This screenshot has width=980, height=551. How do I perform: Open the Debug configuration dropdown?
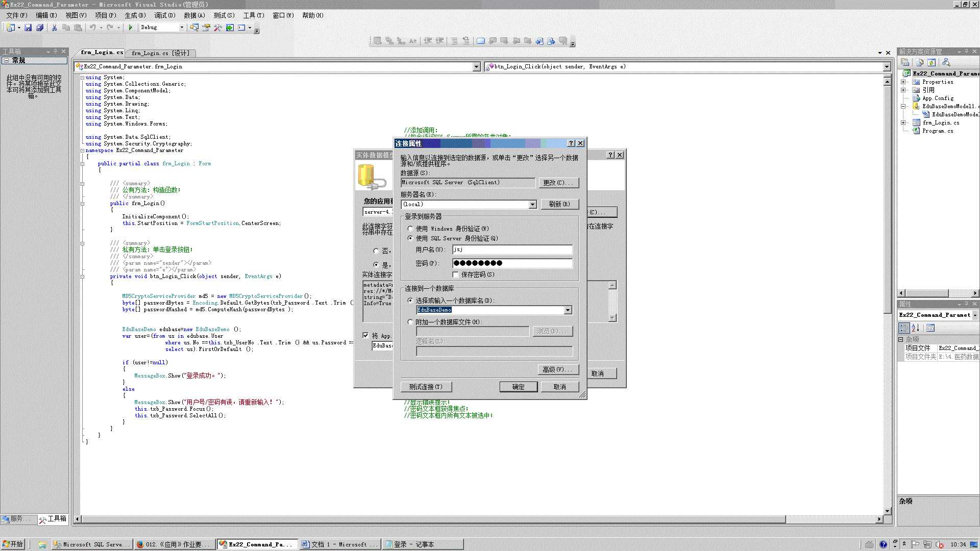point(182,28)
